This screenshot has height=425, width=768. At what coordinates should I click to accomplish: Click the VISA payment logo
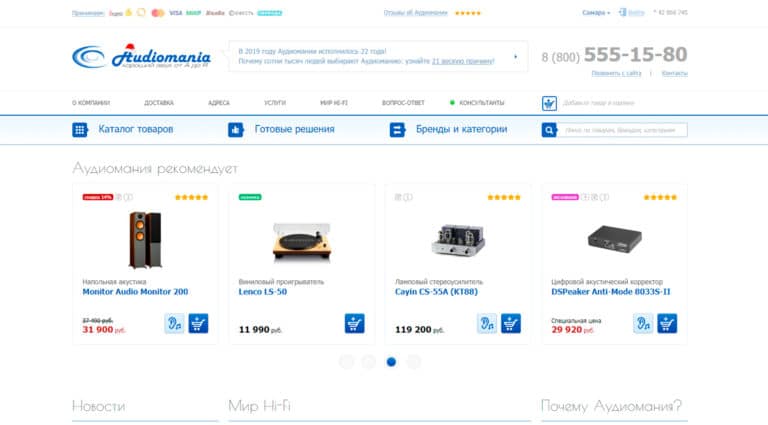[x=175, y=13]
